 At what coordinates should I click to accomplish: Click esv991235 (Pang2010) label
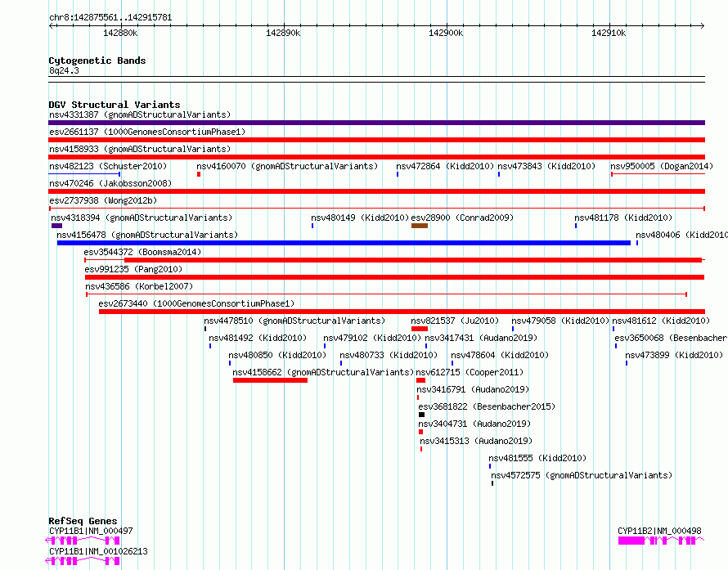point(133,269)
